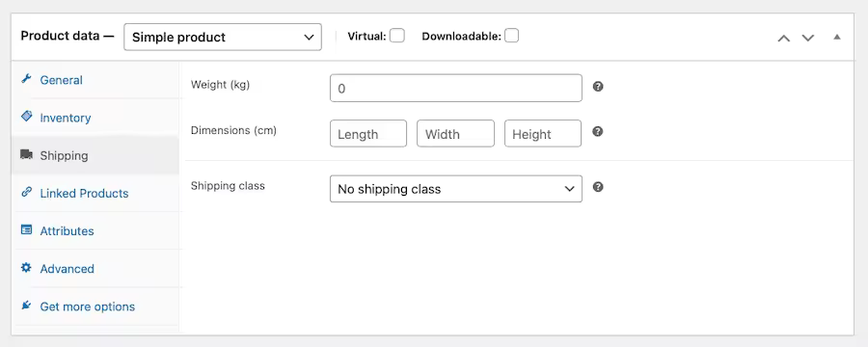Viewport: 868px width, 347px height.
Task: Collapse the Product data panel with the triangle toggle
Action: pyautogui.click(x=837, y=37)
